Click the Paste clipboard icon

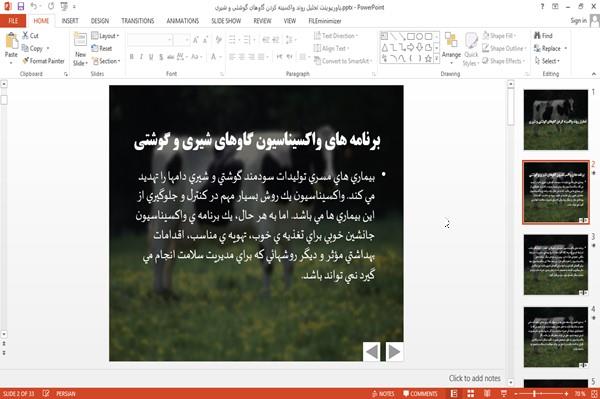coord(11,41)
